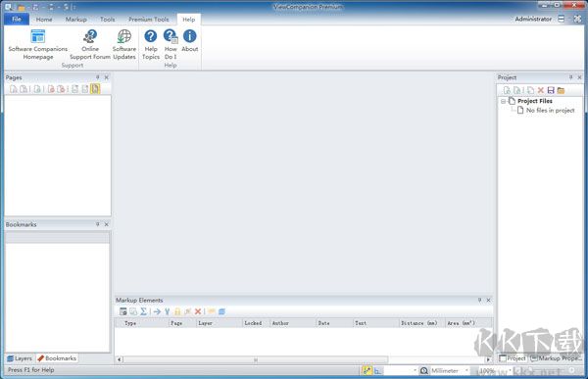Click the scroll right arrow in Markup Elements
Screen dimensions: 588x379
tap(488, 359)
